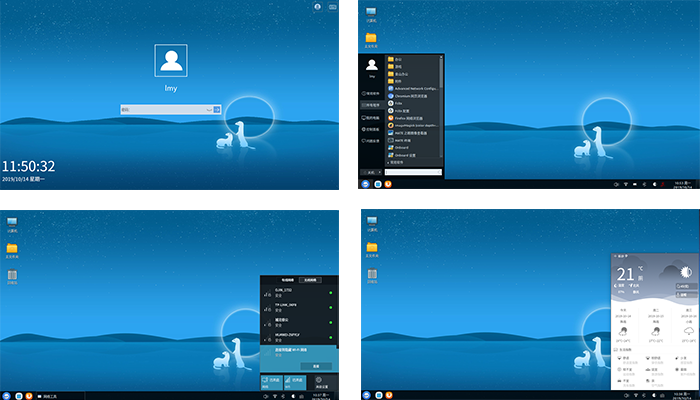Click red tray icon in start menu screenshot
Screen dimensions: 700x400
[663, 184]
